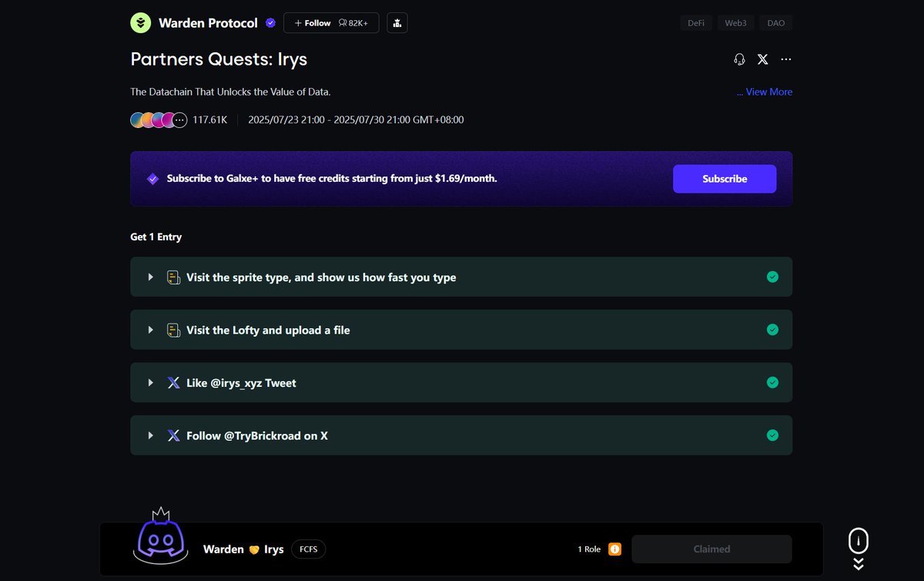The height and width of the screenshot is (581, 924).
Task: Open the Warden Protocol logo avatar
Action: (x=140, y=23)
